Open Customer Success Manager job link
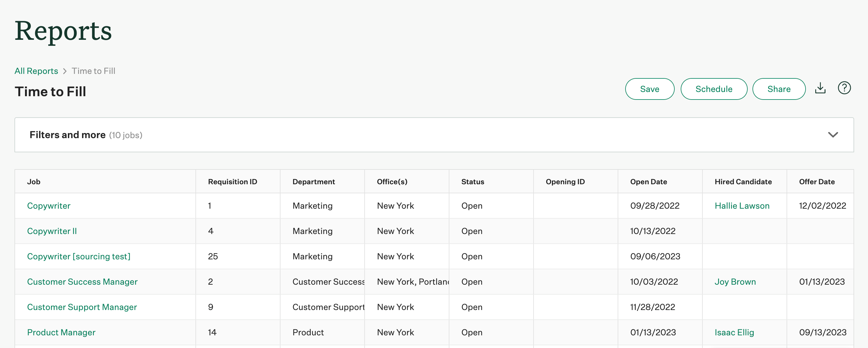This screenshot has width=868, height=348. point(82,282)
